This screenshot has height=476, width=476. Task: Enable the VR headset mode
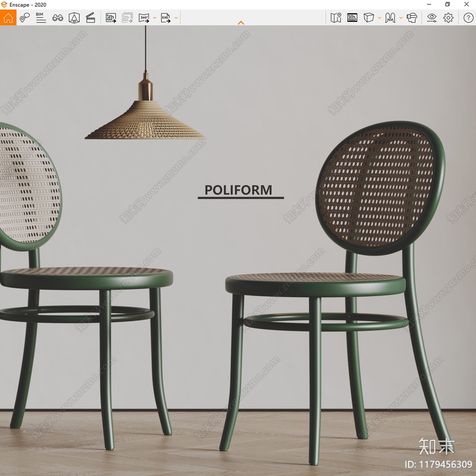point(412,18)
